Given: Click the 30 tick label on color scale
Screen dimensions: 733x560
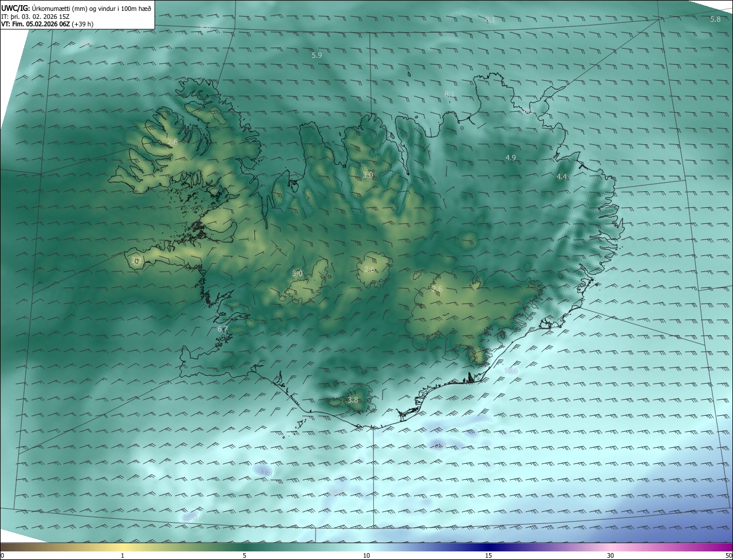Looking at the screenshot, I should pos(610,555).
